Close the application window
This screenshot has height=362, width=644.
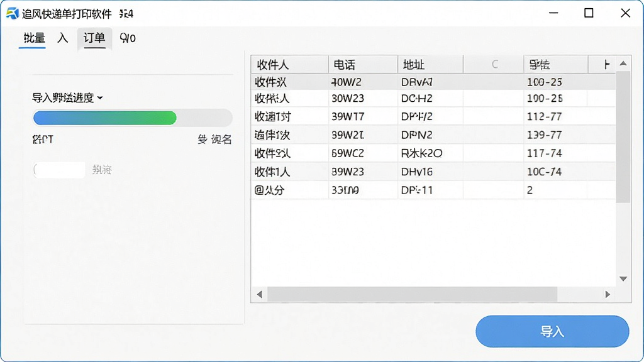(625, 13)
